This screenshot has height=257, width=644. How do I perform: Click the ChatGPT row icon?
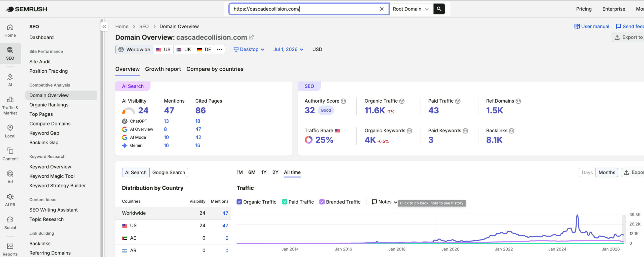(x=125, y=121)
